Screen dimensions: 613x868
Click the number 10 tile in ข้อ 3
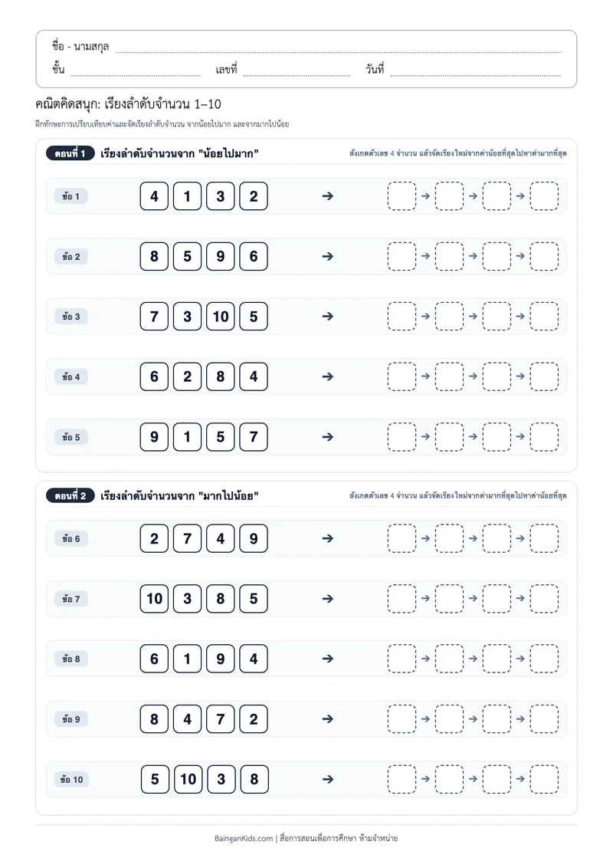(220, 316)
